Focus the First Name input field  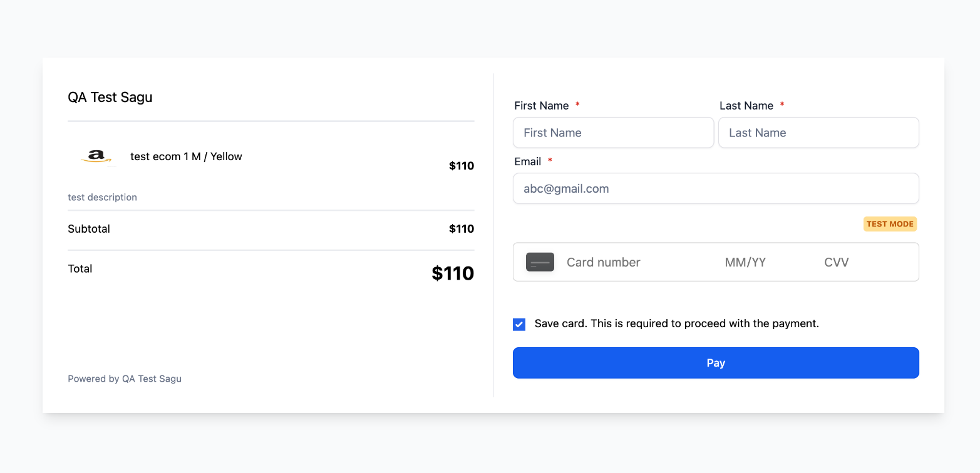[x=613, y=133]
